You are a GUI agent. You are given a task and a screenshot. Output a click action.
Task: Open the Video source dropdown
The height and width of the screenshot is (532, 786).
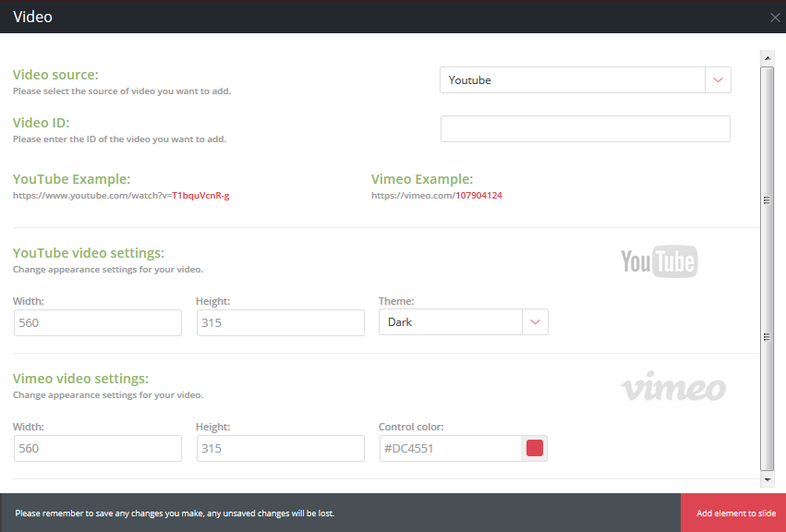[573, 80]
